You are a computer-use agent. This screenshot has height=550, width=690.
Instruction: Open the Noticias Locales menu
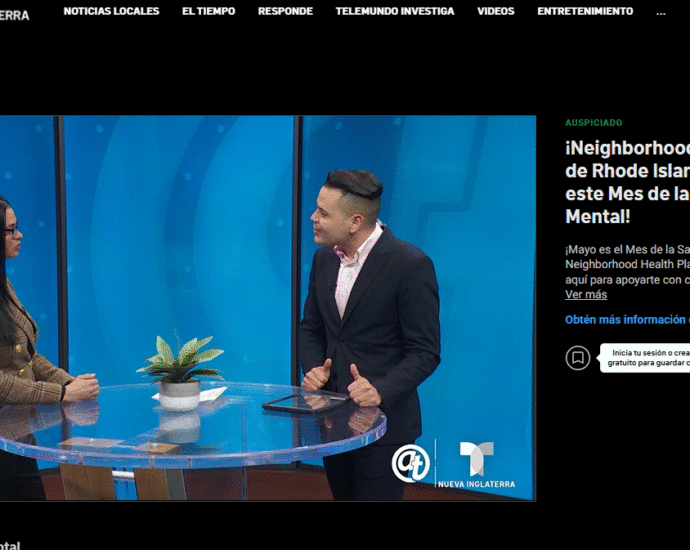pyautogui.click(x=111, y=11)
